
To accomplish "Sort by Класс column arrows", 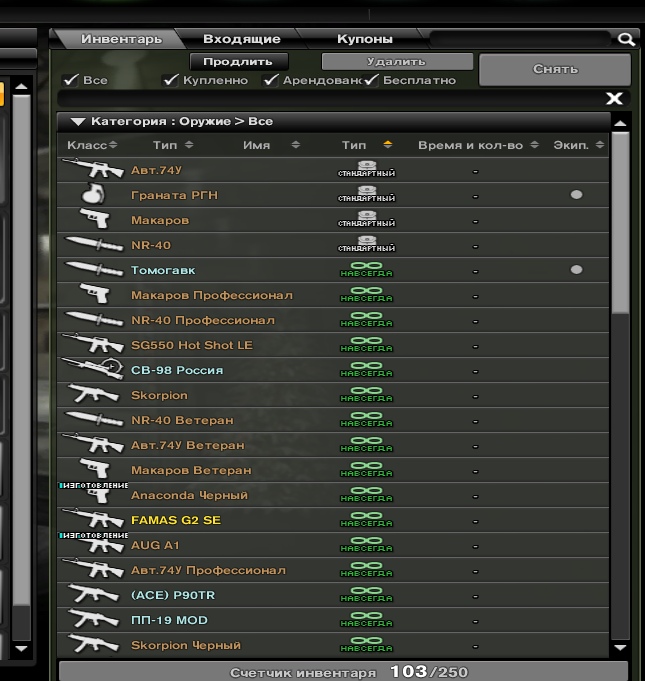I will click(113, 145).
